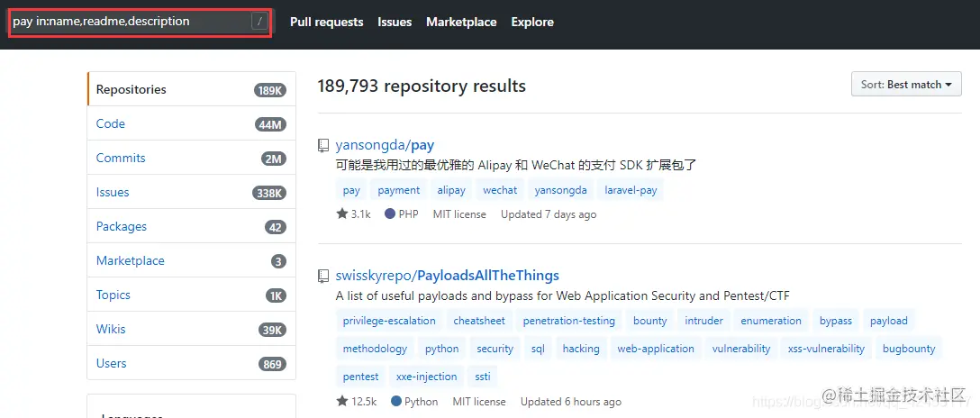
Task: Click the 'hacking' topic tag
Action: click(x=581, y=349)
